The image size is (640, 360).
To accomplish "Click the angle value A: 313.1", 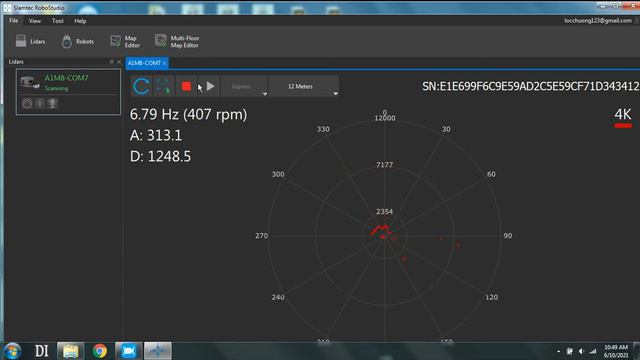I will tap(156, 136).
